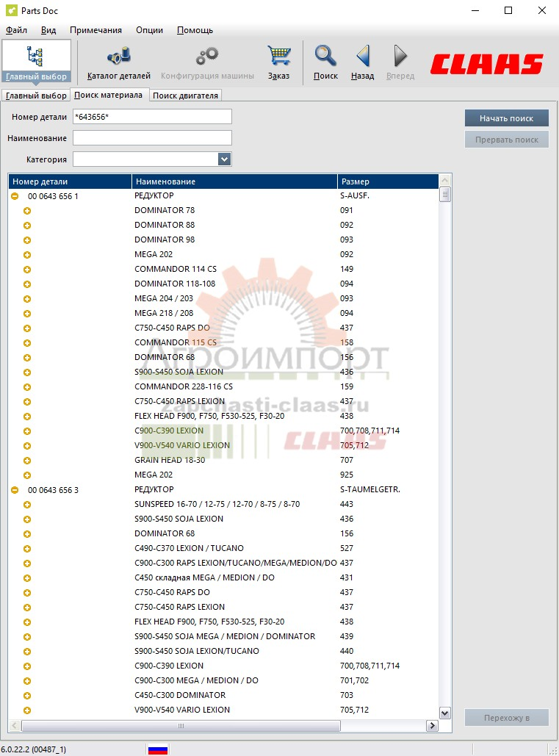Viewport: 559px width, 756px height.
Task: Click Конфигурация машины gears icon
Action: [207, 62]
